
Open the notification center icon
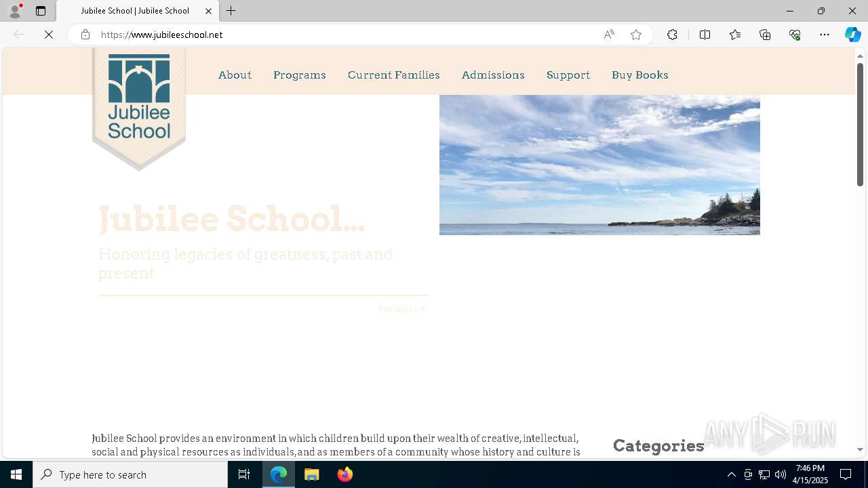[x=846, y=474]
